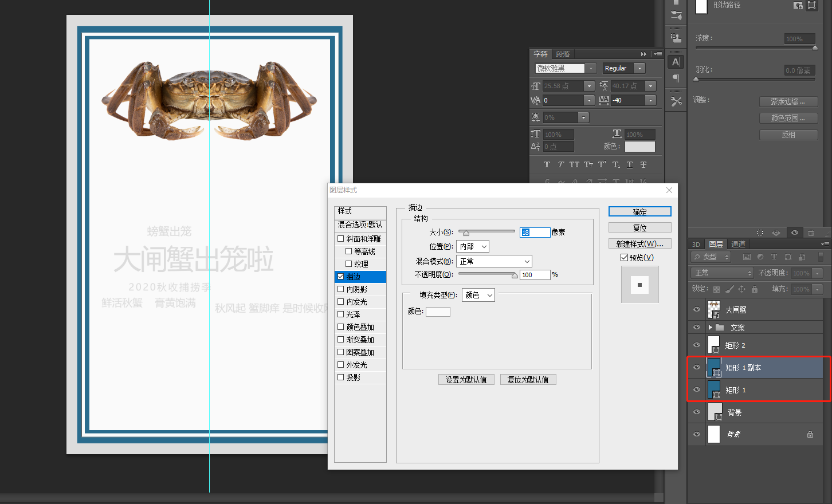The height and width of the screenshot is (504, 832).
Task: Open the layer blend mode 正常 dropdown
Action: coord(722,273)
